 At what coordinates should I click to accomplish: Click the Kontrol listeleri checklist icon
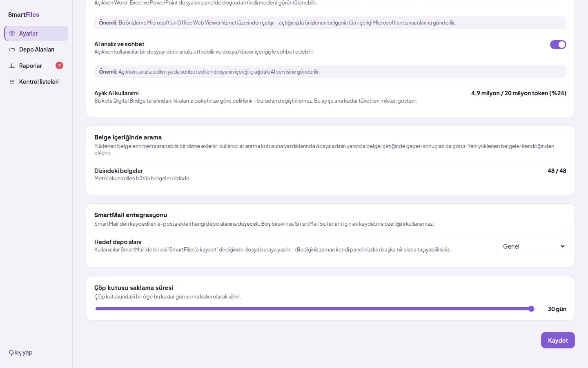tap(12, 82)
